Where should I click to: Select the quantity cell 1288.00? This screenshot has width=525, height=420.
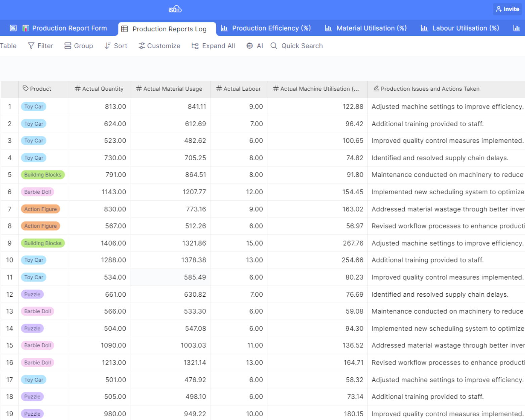99,260
